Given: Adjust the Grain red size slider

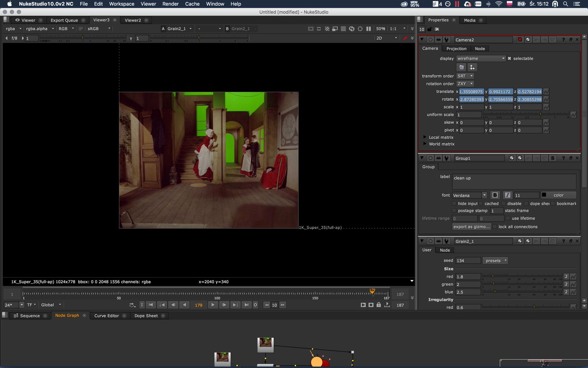Looking at the screenshot, I should click(522, 276).
